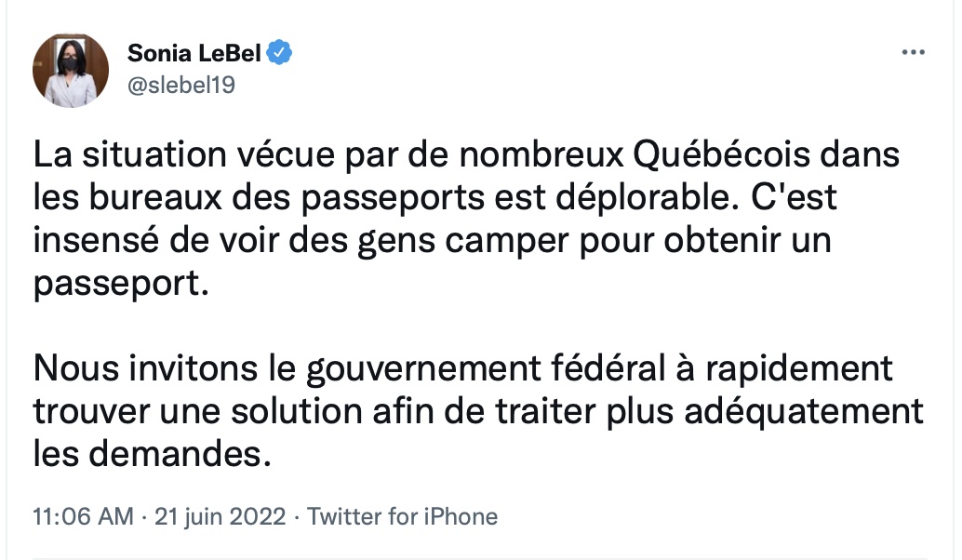Open the Sonia LeBel display name link
Viewport: 962px width, 560px height.
pyautogui.click(x=194, y=53)
